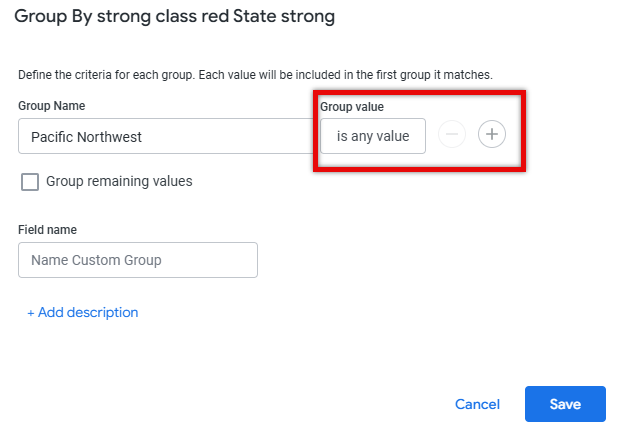This screenshot has width=617, height=436.
Task: Remove the group using the minus icon
Action: [x=452, y=134]
